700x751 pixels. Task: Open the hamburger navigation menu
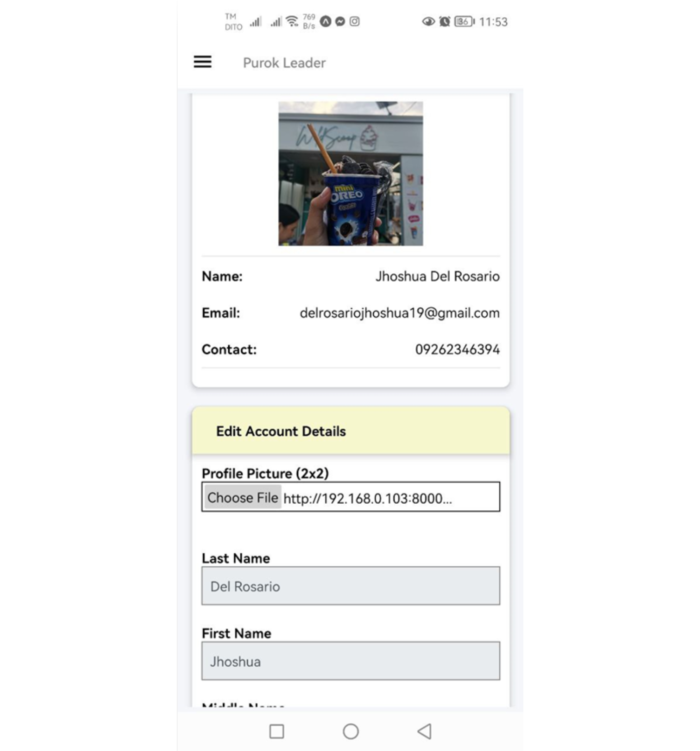[x=203, y=62]
